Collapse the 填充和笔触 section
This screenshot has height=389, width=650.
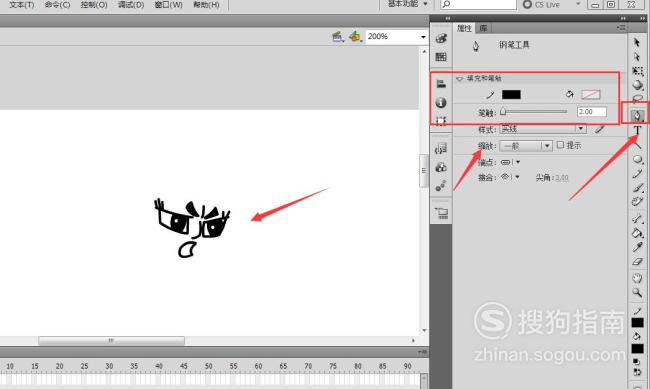[x=459, y=78]
